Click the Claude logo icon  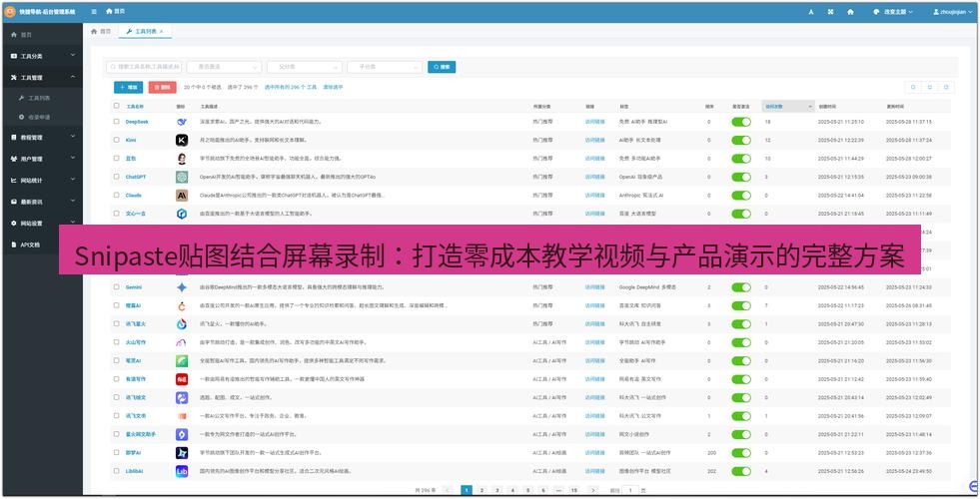coord(182,196)
